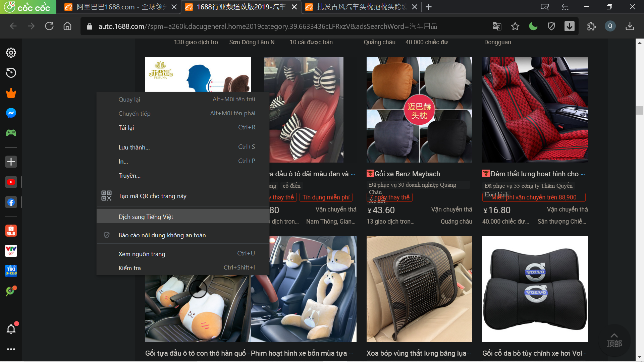This screenshot has width=644, height=362.
Task: Open the black mesh lumbar support image
Action: pyautogui.click(x=419, y=289)
